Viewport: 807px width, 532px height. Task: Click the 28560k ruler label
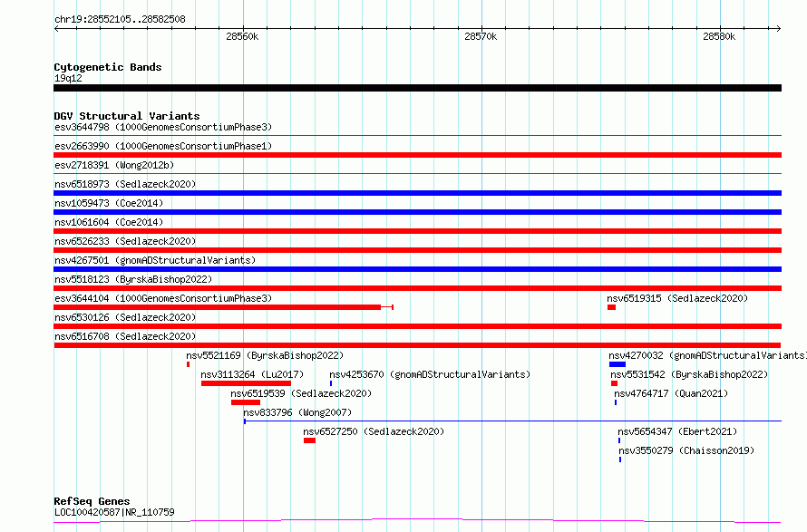pyautogui.click(x=242, y=36)
